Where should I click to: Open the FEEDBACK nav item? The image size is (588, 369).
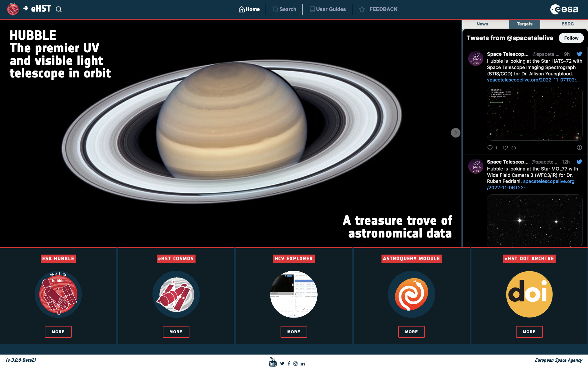point(378,9)
